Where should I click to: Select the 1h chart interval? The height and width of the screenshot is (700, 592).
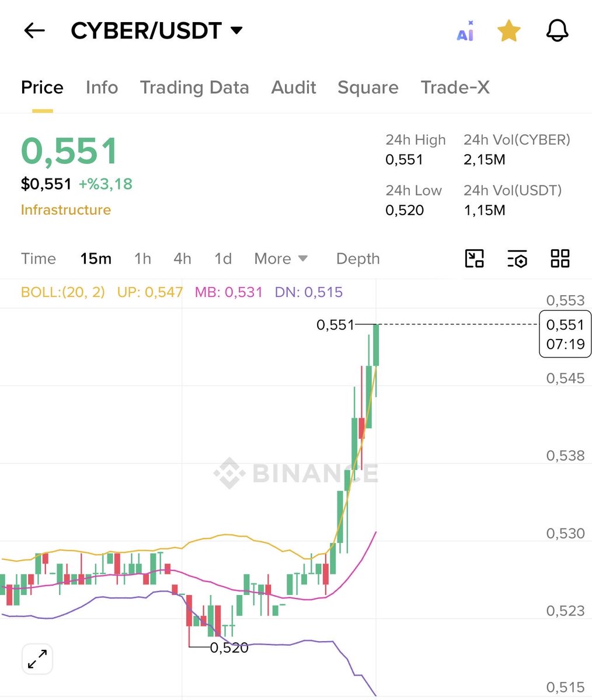142,258
